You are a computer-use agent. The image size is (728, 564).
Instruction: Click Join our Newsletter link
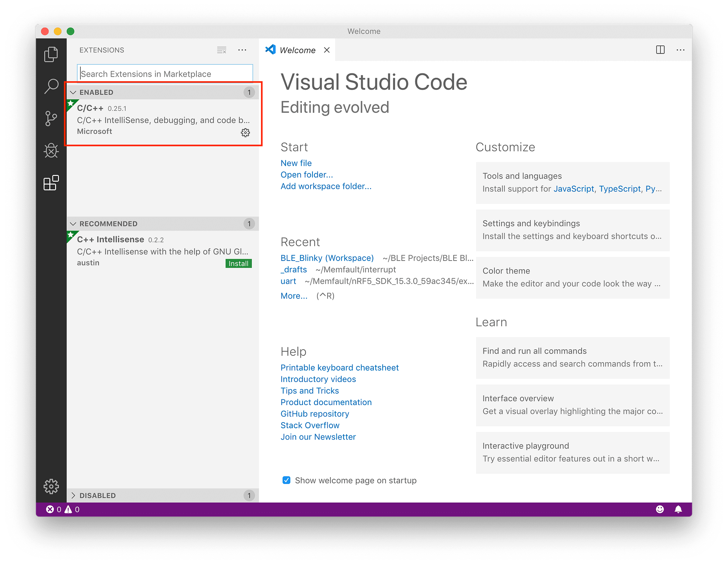tap(318, 437)
